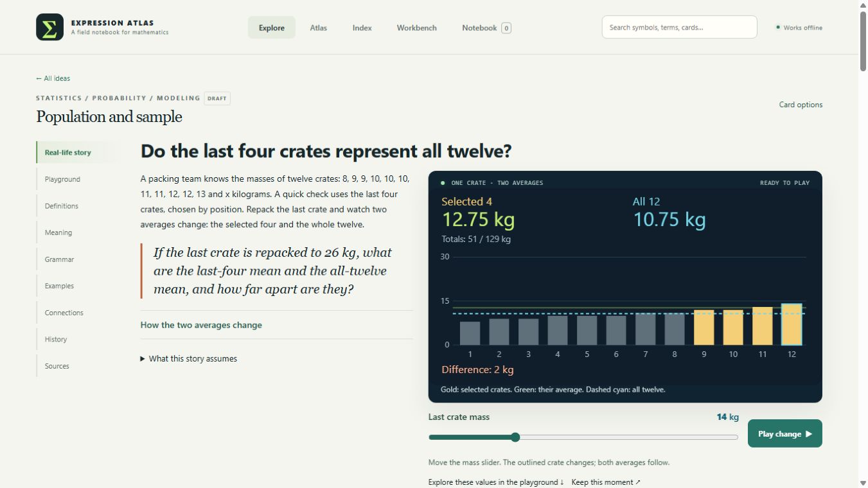Open the History section
Viewport: 868px width, 488px height.
click(78, 339)
